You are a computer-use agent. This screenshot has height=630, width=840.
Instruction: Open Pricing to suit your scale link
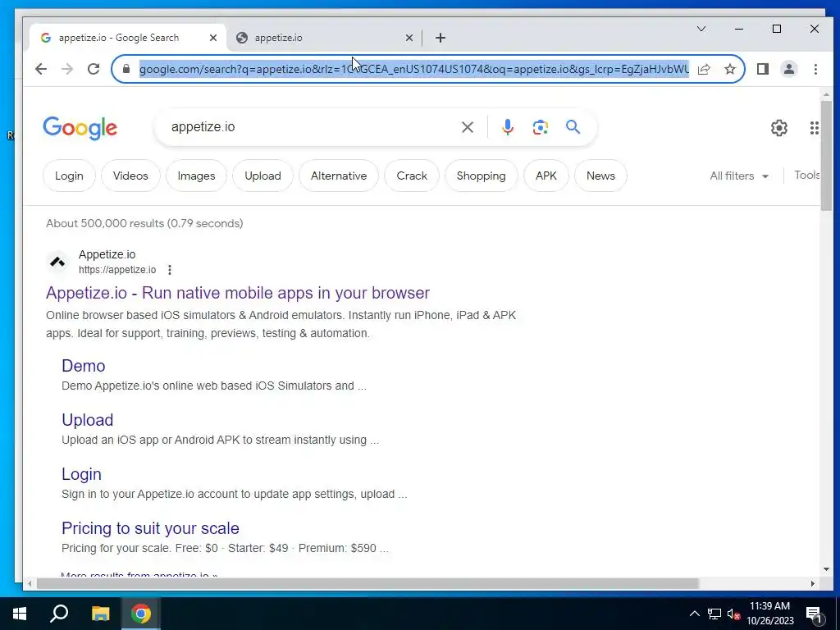(x=150, y=528)
